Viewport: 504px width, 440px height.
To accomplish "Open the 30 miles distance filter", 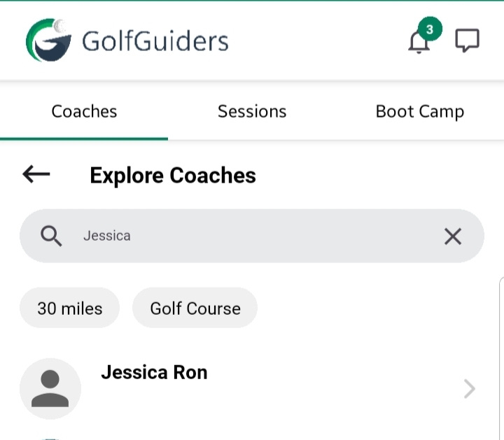I will click(x=69, y=308).
